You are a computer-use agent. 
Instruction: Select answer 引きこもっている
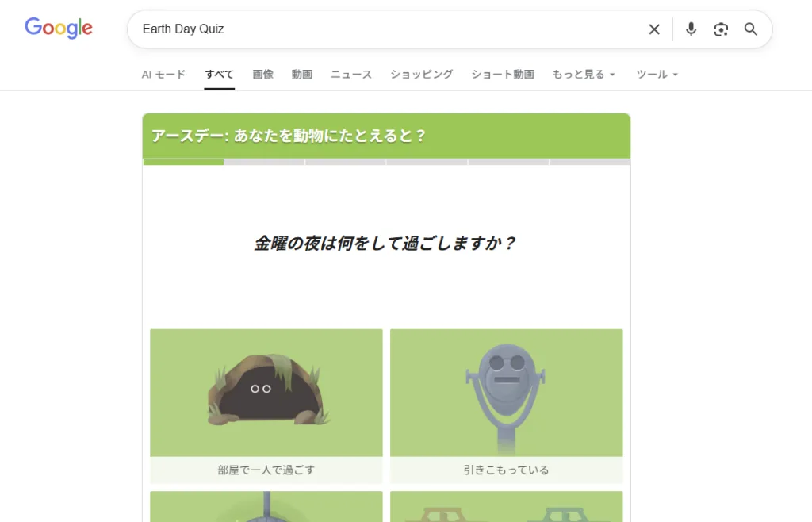[506, 470]
